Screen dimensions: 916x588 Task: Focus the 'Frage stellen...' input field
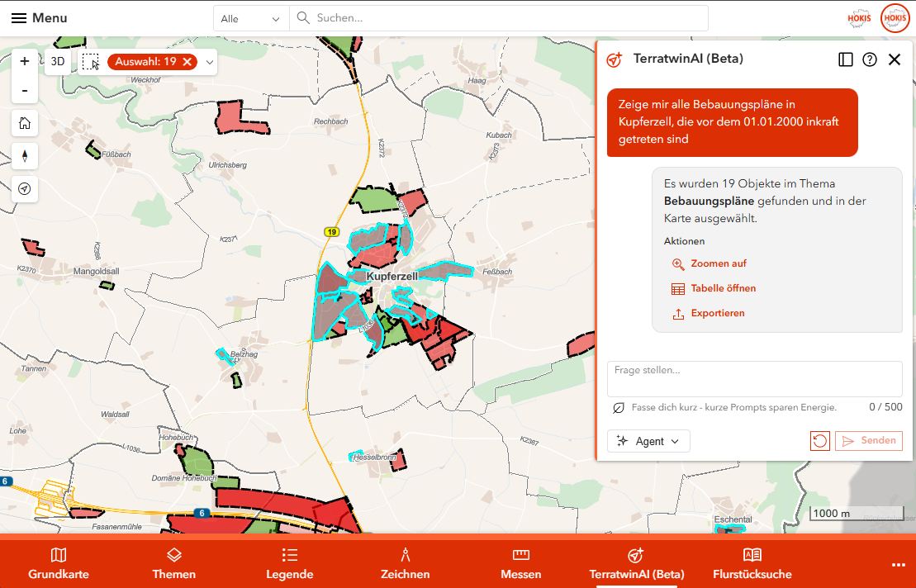click(x=755, y=379)
